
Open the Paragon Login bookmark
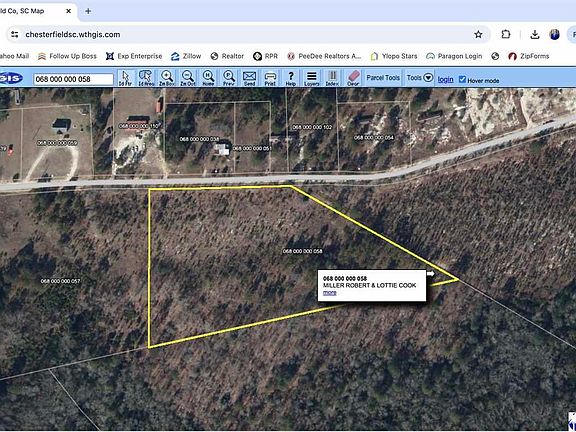pos(454,56)
